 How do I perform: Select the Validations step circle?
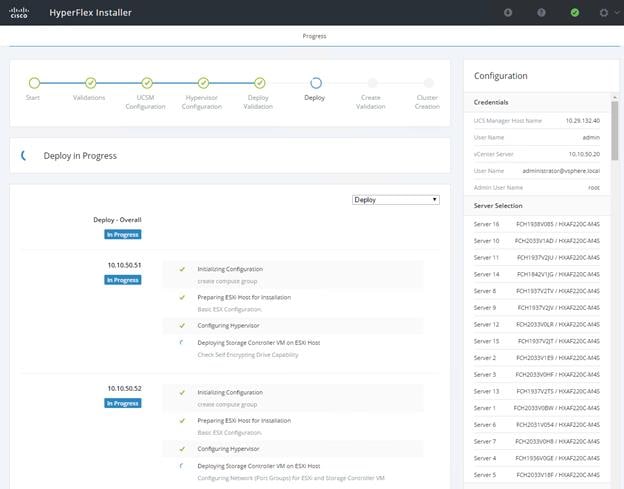point(91,83)
